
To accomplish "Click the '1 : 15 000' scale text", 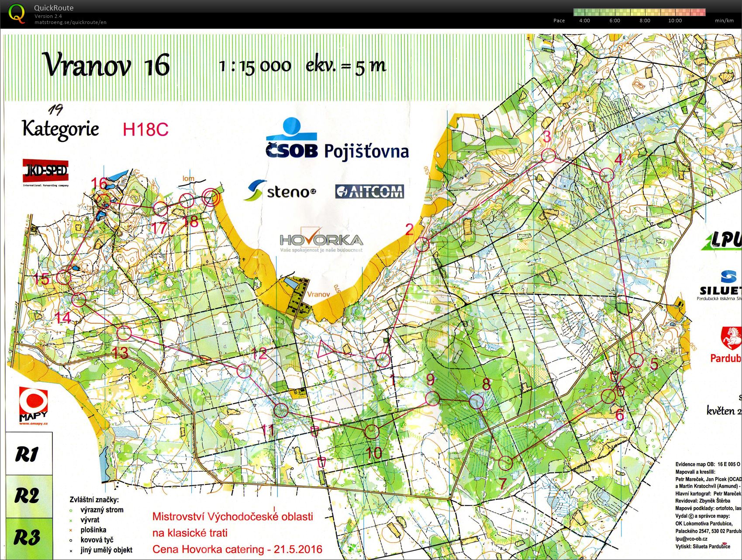I will click(x=255, y=66).
